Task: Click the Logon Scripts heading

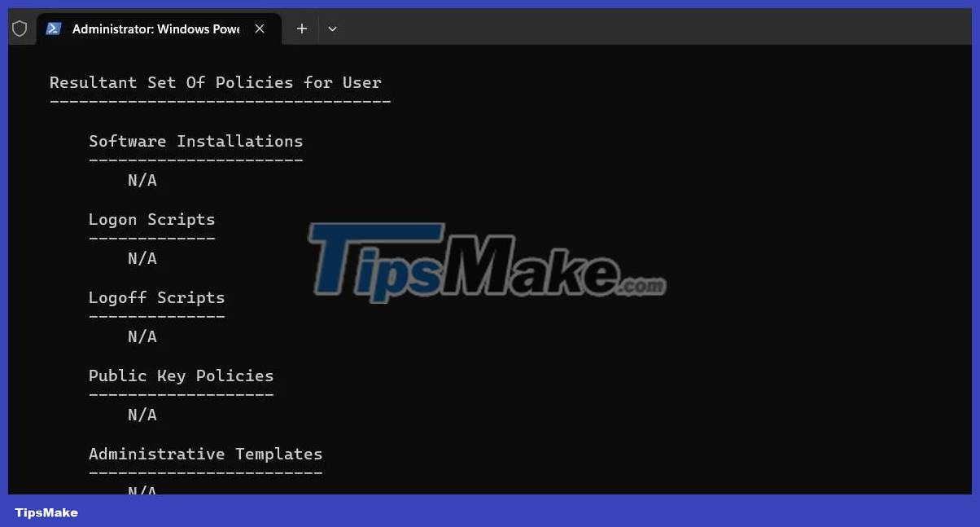Action: coord(151,219)
